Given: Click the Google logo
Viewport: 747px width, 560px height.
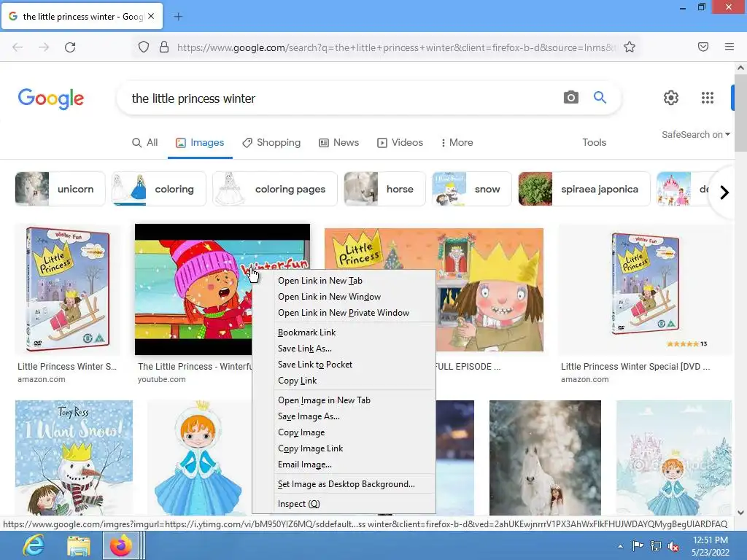Looking at the screenshot, I should 51,98.
